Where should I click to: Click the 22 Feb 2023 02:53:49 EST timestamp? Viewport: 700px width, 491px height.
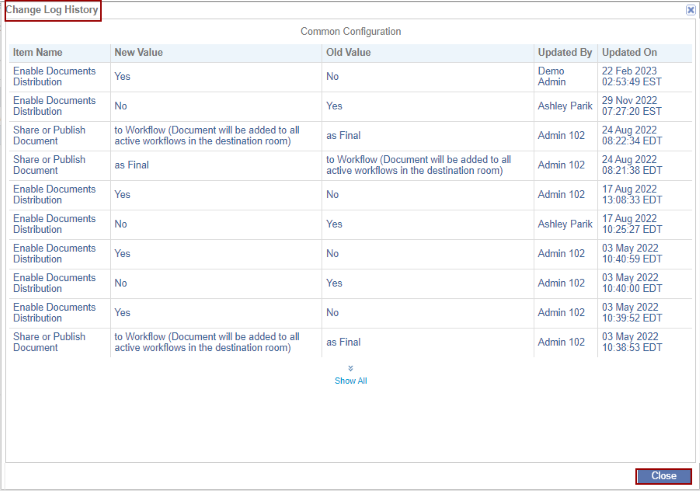pyautogui.click(x=630, y=77)
